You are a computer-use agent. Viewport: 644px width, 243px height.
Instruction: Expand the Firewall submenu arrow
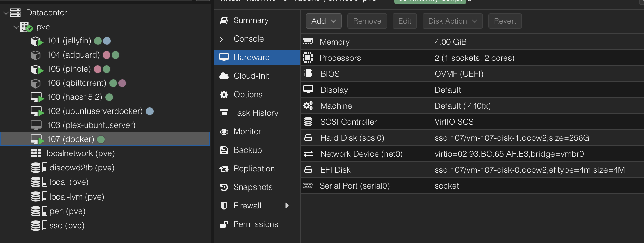(287, 206)
